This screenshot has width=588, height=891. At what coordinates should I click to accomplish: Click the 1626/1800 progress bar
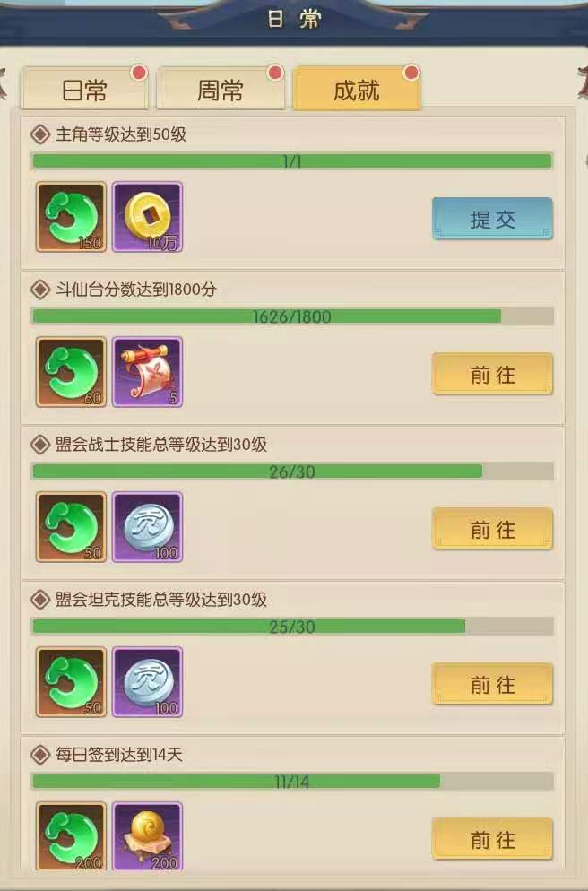coord(292,316)
